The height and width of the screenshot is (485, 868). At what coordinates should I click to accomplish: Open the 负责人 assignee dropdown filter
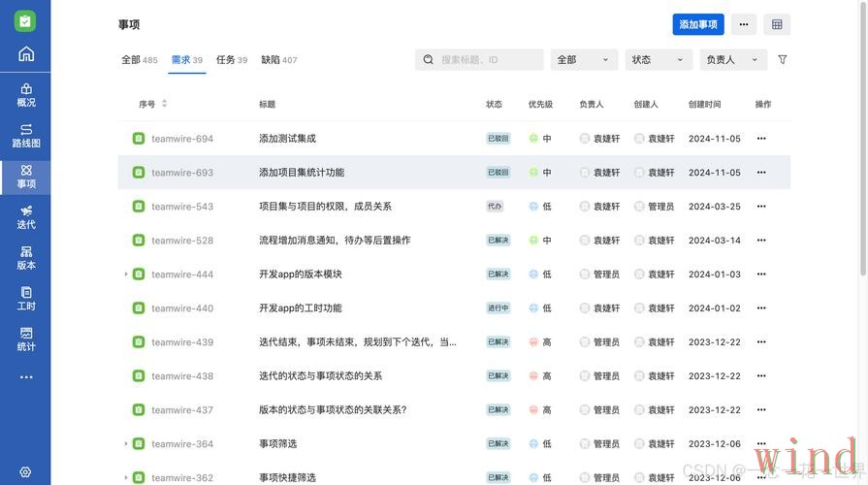[x=733, y=60]
